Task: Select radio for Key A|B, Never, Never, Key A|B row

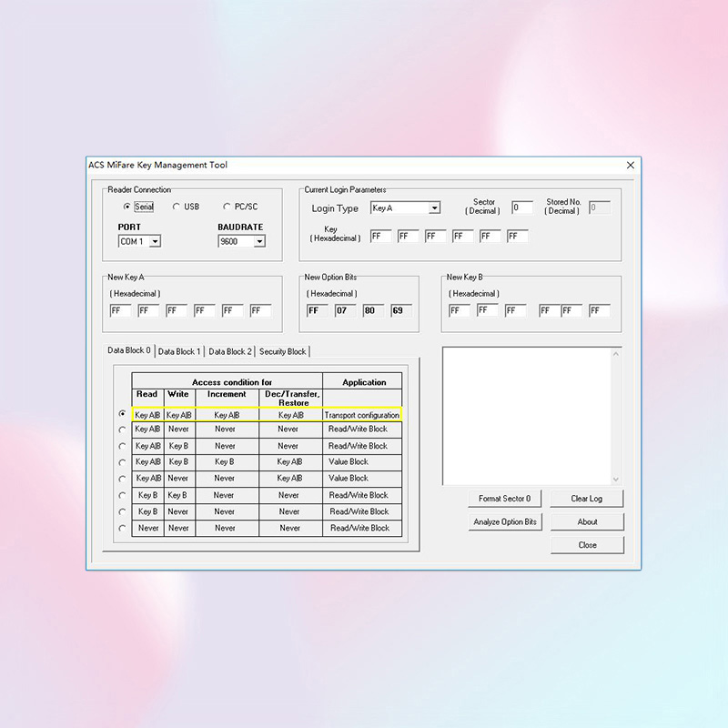Action: [x=122, y=479]
